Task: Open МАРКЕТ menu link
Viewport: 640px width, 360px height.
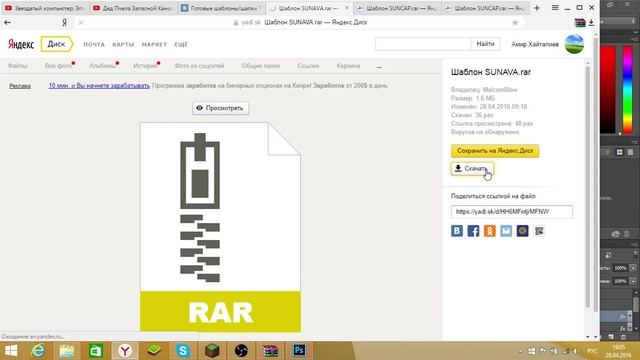Action: (154, 44)
